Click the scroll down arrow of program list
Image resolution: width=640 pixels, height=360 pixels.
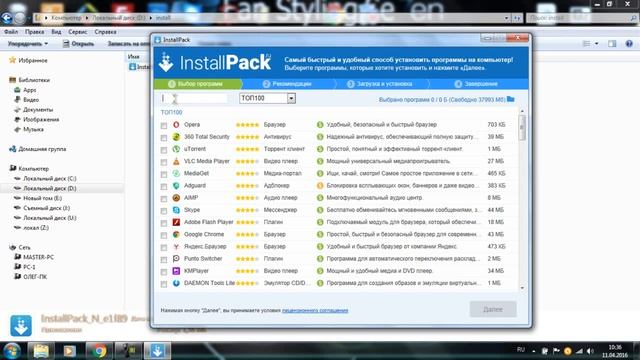coord(522,288)
